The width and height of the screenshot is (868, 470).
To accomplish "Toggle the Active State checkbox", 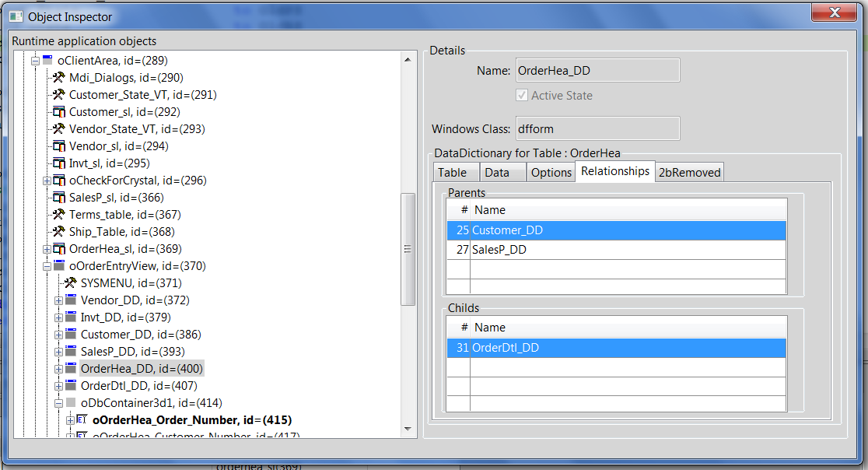I will tap(522, 96).
